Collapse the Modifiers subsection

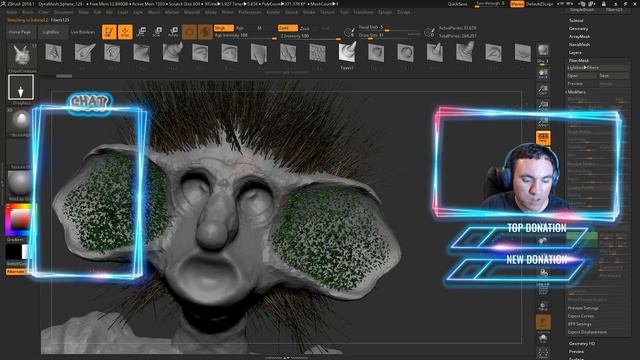[576, 92]
